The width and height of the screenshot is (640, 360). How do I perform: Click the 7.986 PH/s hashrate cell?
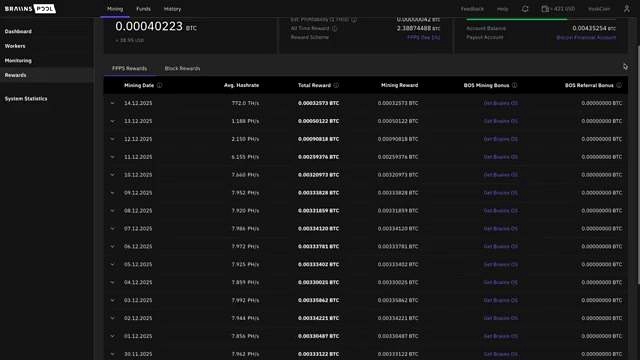(245, 229)
